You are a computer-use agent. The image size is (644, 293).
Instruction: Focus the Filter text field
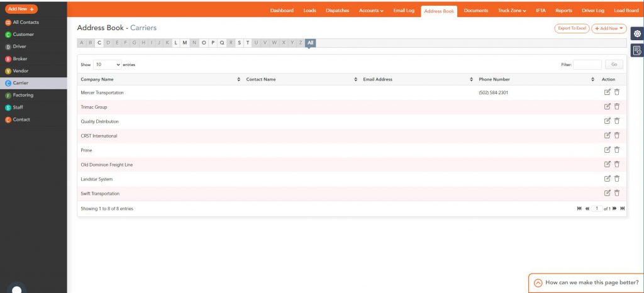(x=587, y=64)
